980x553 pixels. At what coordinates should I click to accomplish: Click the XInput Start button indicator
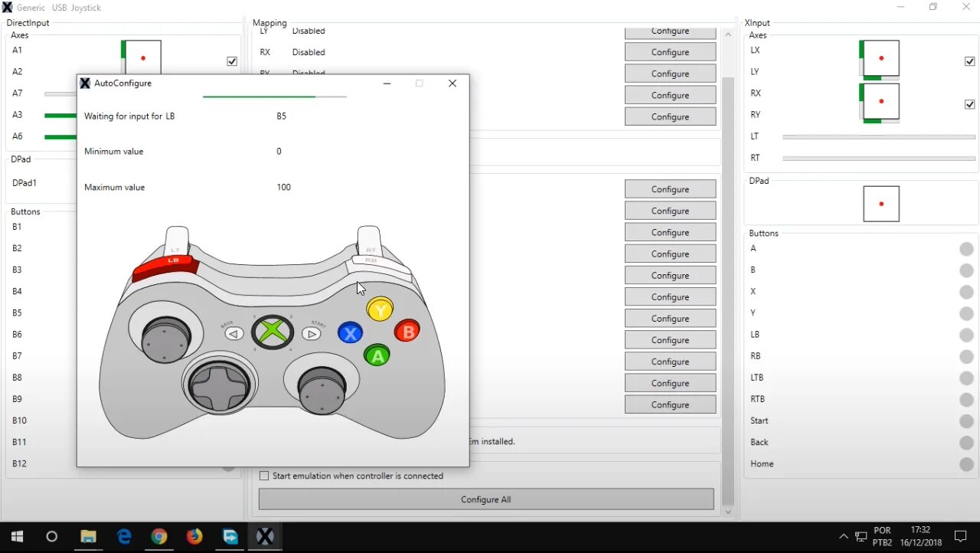[967, 420]
